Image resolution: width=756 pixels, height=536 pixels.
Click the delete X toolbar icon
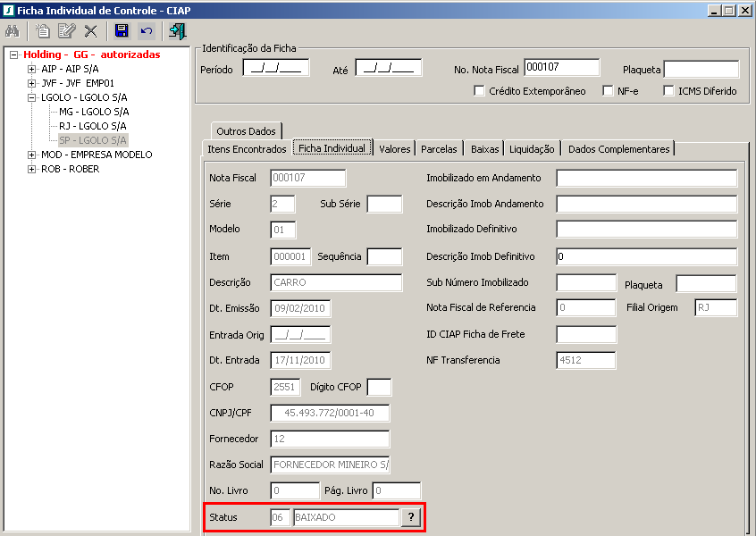90,31
